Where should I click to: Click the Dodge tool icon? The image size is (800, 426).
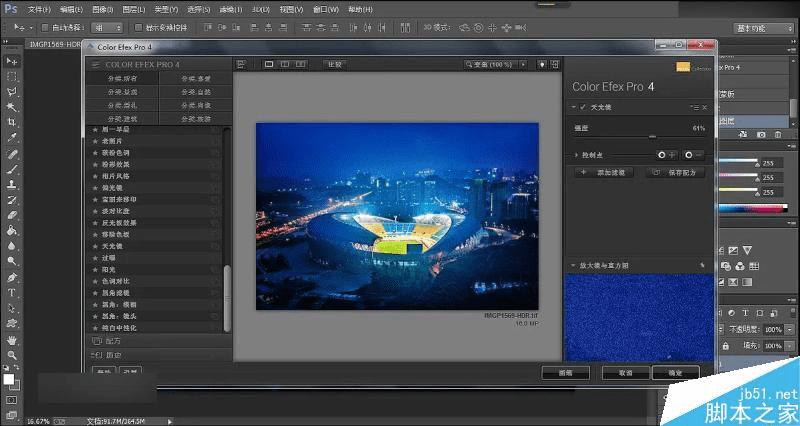tap(12, 262)
